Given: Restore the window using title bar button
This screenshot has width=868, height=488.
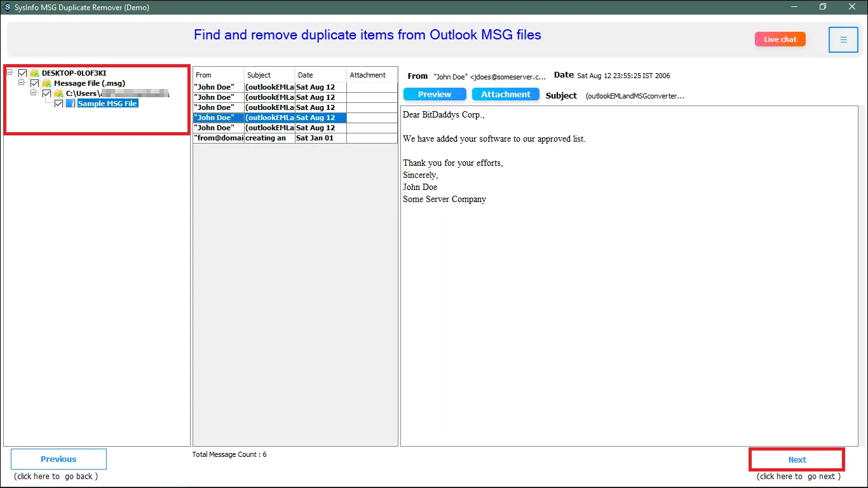Looking at the screenshot, I should click(x=823, y=6).
